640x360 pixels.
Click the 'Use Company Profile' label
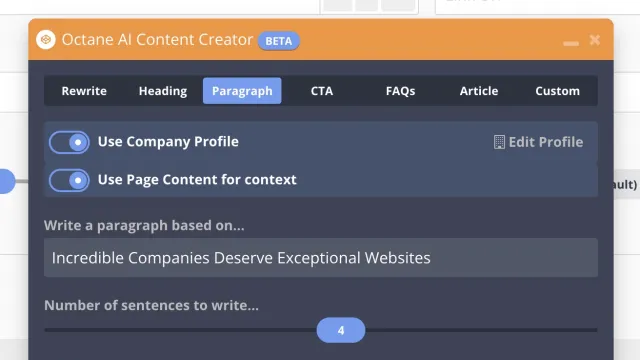pos(168,142)
